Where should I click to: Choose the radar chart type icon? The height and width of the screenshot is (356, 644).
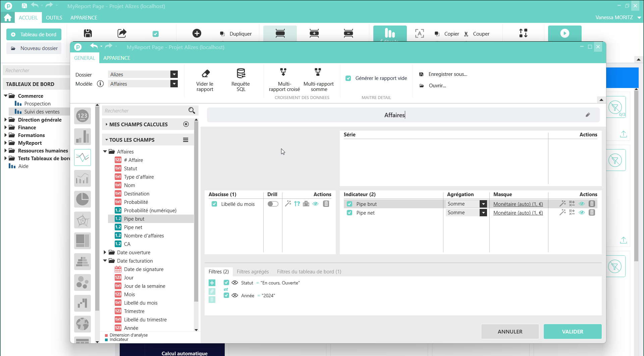click(83, 220)
